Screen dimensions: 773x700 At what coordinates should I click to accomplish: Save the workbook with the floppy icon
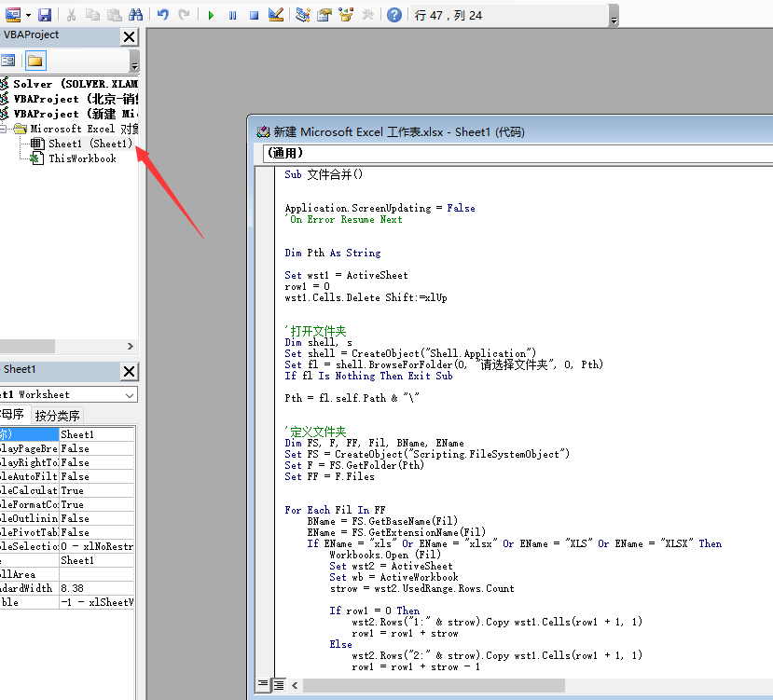click(x=45, y=15)
